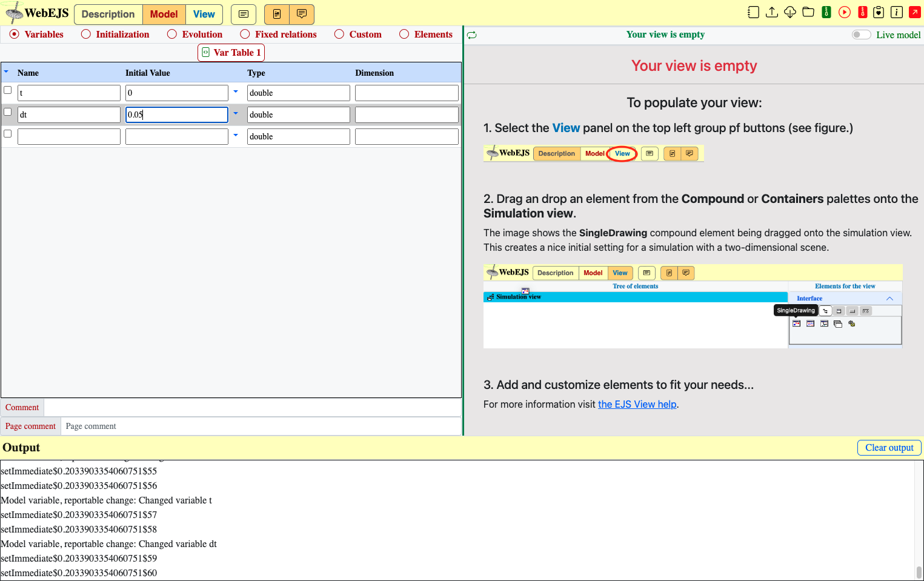Screen dimensions: 924x581
Task: Run simulation with red play icon
Action: click(845, 12)
